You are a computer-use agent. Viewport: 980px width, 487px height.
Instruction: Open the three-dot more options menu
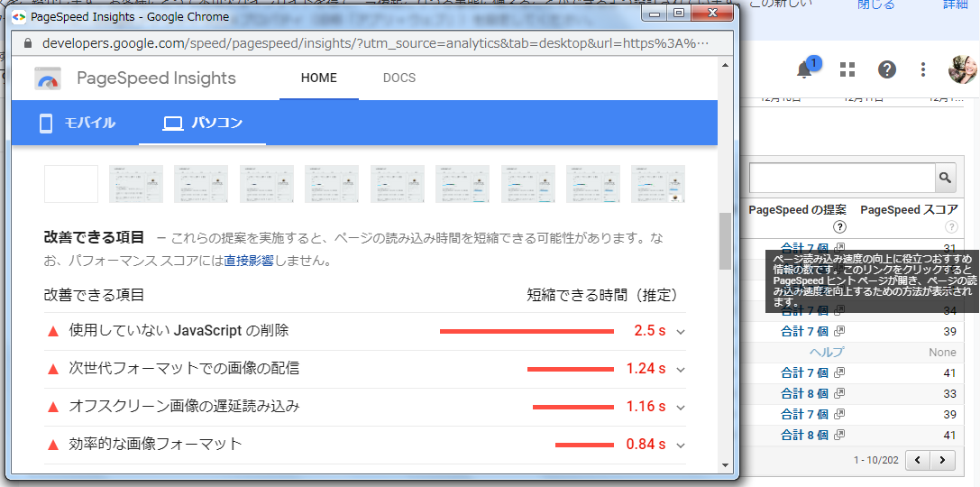(x=923, y=70)
